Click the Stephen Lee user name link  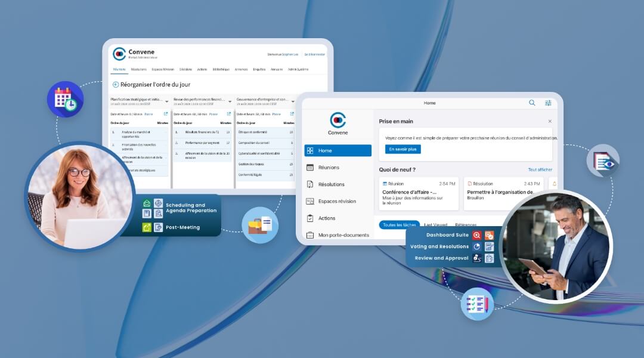pyautogui.click(x=290, y=54)
